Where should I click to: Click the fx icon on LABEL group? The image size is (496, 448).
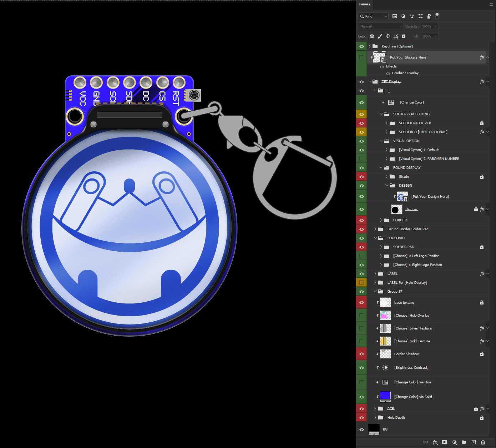click(482, 274)
